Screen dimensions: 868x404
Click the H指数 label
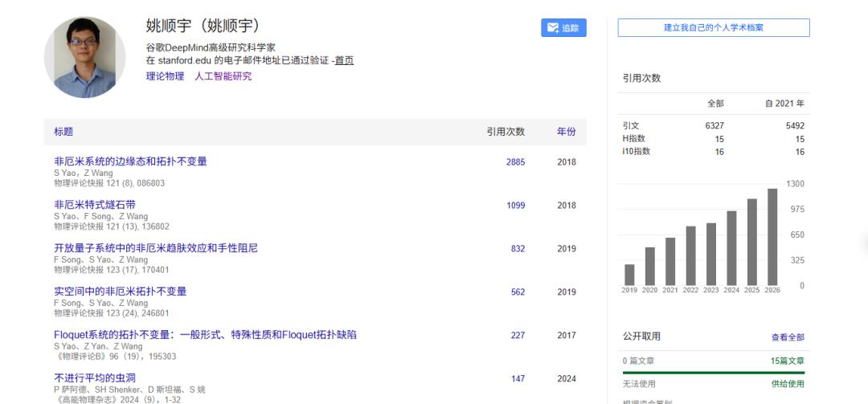coord(634,139)
